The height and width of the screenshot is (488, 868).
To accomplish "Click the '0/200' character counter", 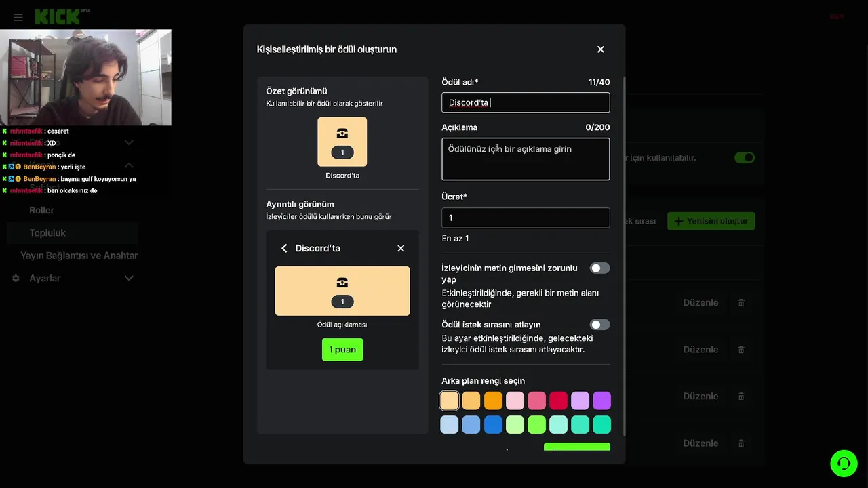I will (x=597, y=127).
